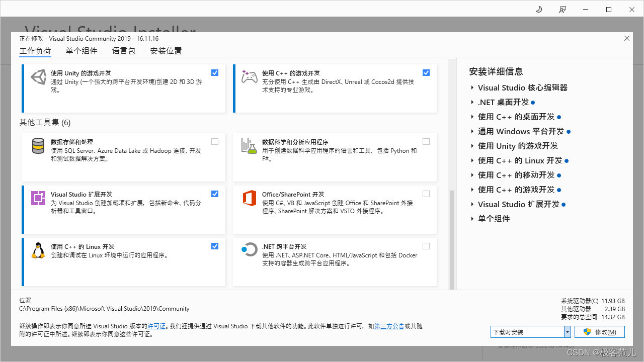Click the 安装详细信息 heading
The width and height of the screenshot is (644, 362).
(496, 72)
